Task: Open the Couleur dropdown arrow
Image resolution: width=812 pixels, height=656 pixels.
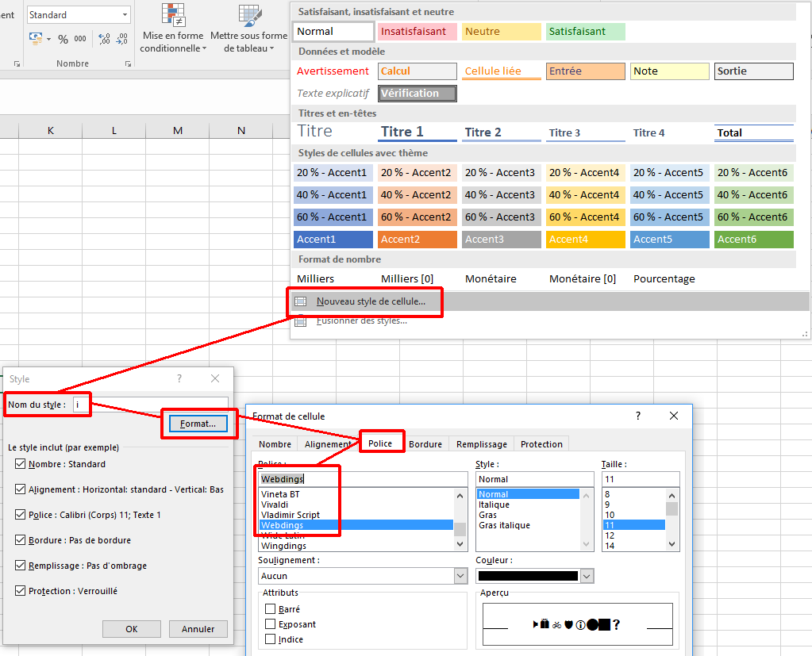Action: click(587, 576)
